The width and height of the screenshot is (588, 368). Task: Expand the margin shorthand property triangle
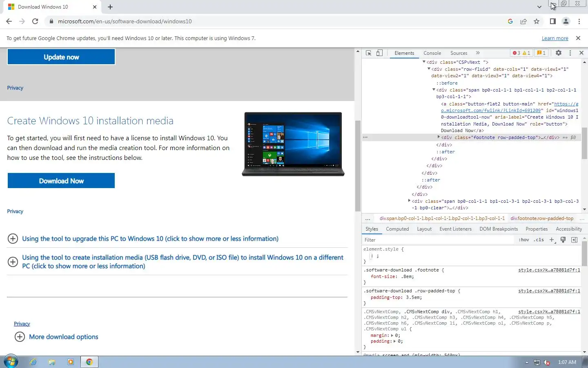tap(392, 335)
